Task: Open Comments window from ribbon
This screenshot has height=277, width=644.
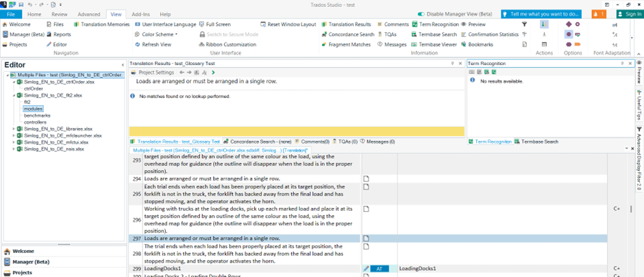Action: [393, 25]
